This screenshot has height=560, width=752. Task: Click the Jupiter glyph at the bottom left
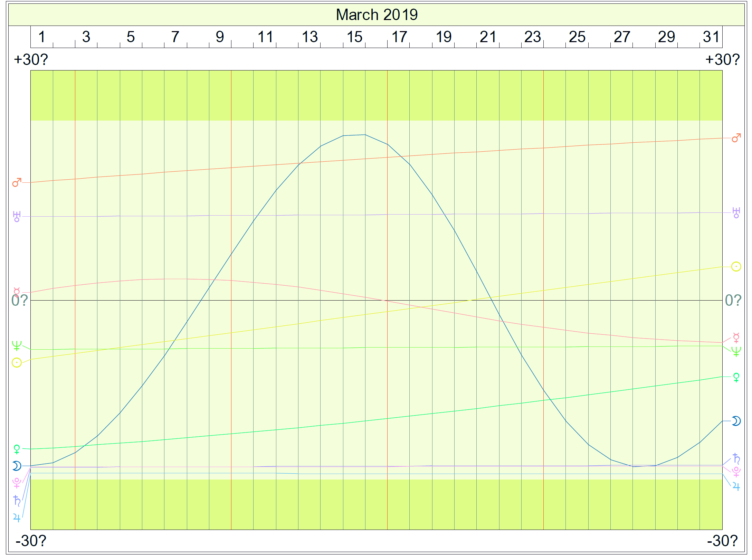[17, 518]
